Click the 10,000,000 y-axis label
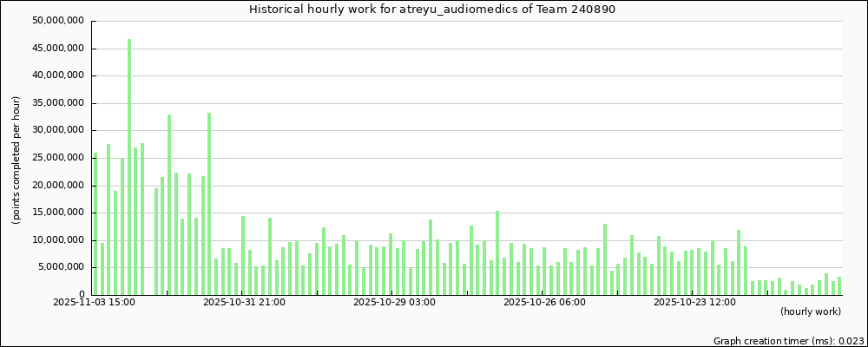The height and width of the screenshot is (347, 868). click(55, 240)
